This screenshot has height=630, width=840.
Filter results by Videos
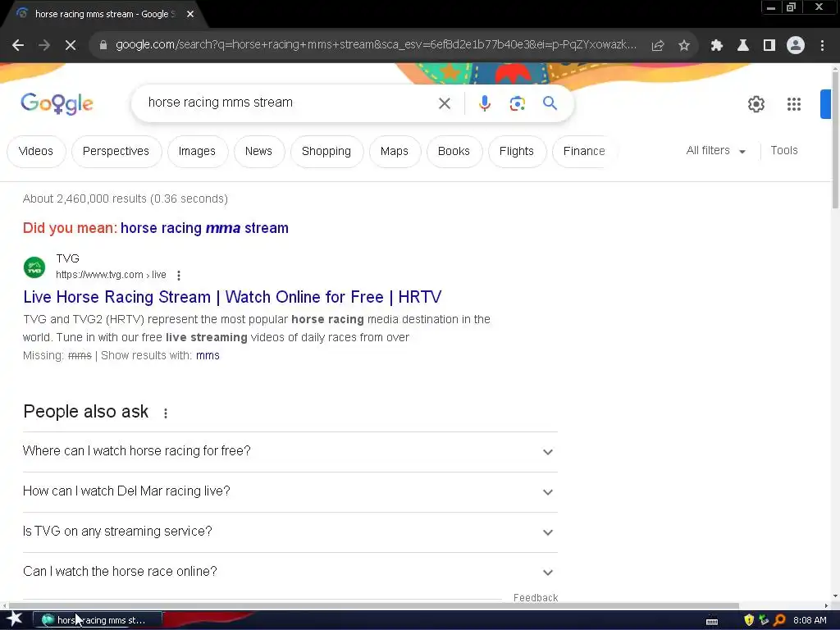(36, 152)
